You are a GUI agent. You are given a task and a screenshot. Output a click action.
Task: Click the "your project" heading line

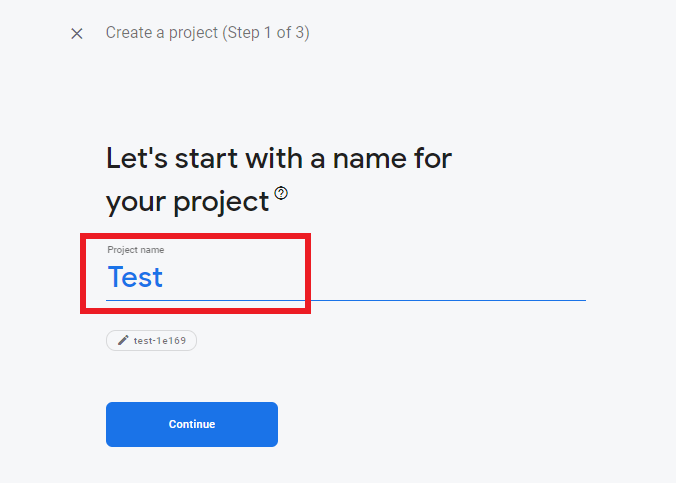coord(188,202)
